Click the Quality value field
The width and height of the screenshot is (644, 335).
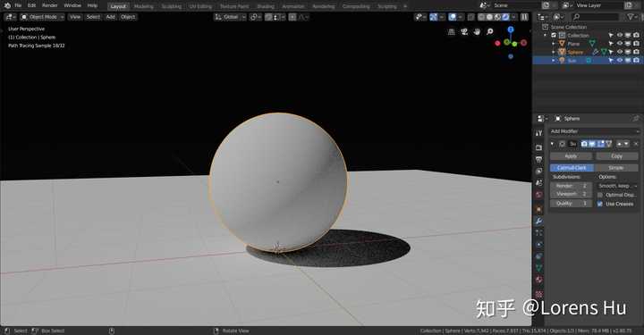[571, 204]
